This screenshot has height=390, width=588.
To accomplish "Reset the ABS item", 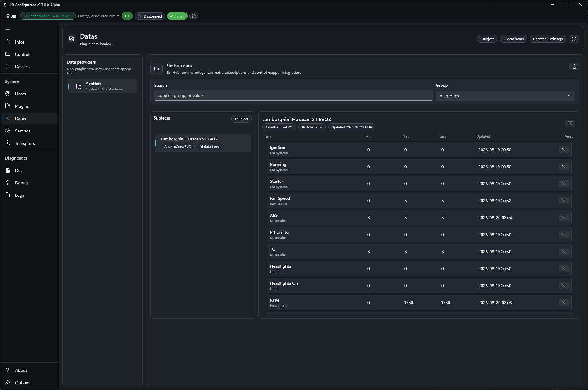I will [564, 218].
